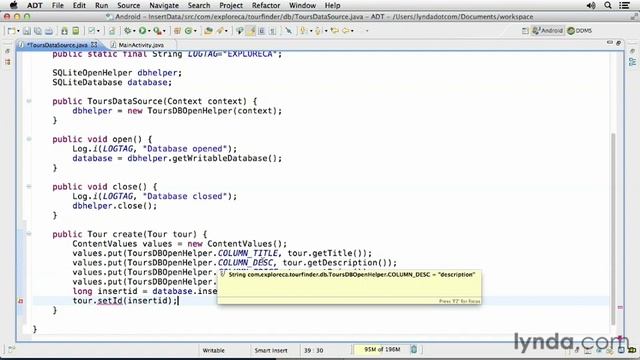Click cursor position 39 : 30 status

coord(313,350)
